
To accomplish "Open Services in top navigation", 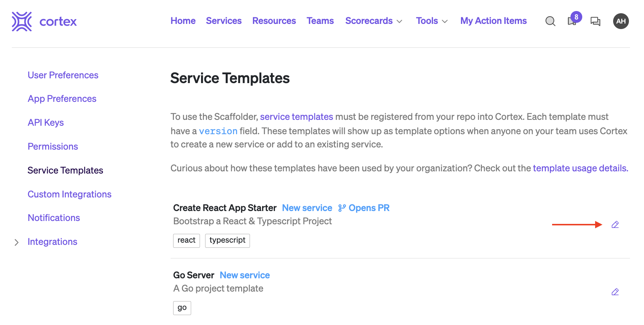I will coord(224,21).
